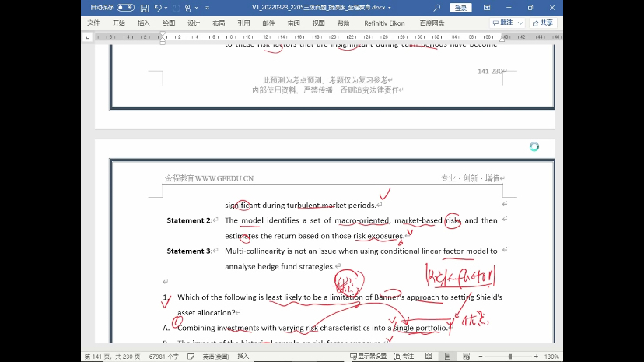Open the 百度网盘 tab
Image resolution: width=644 pixels, height=362 pixels.
pyautogui.click(x=432, y=23)
